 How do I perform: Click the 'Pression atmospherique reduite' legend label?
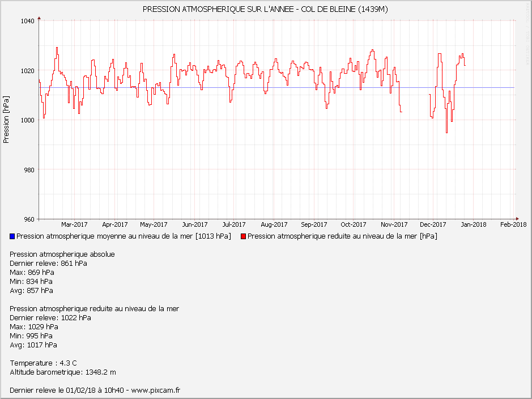[342, 236]
